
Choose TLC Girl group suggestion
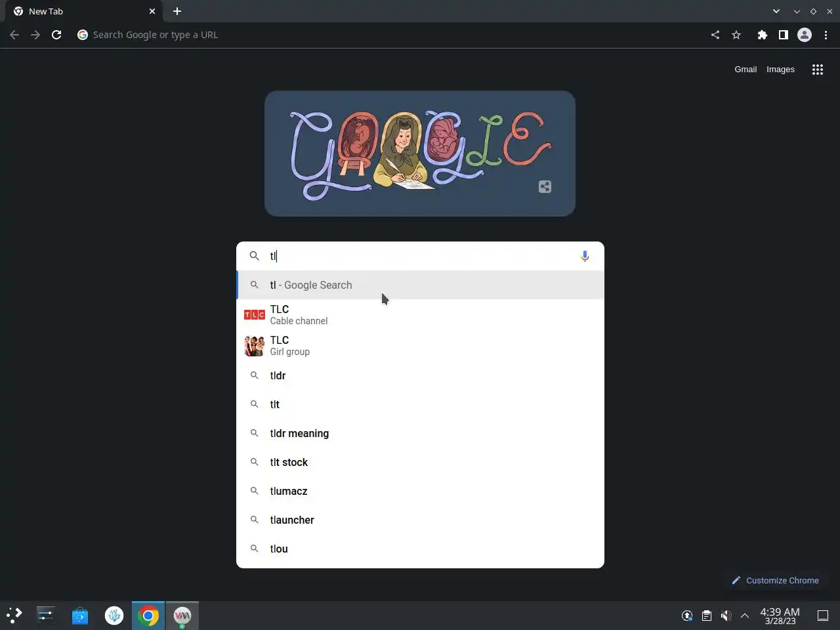pyautogui.click(x=420, y=346)
